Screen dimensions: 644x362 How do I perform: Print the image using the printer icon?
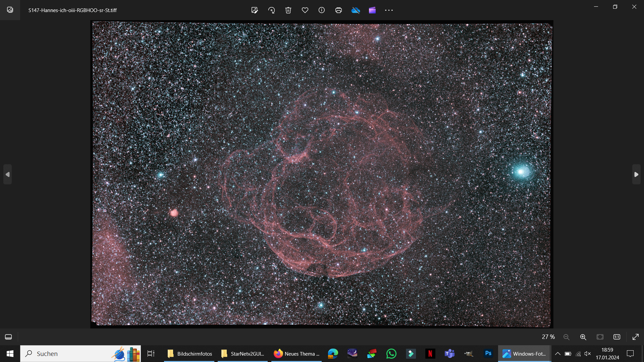pos(338,10)
